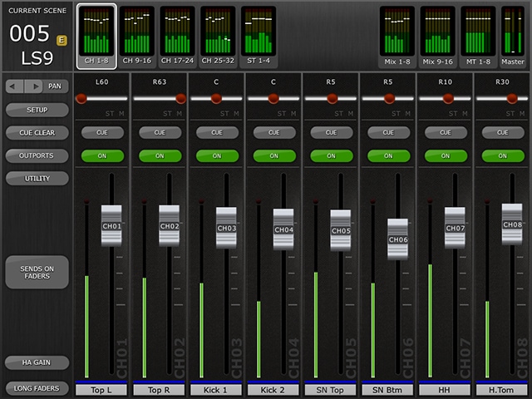Mute the H.Tom channel ON button

click(503, 155)
